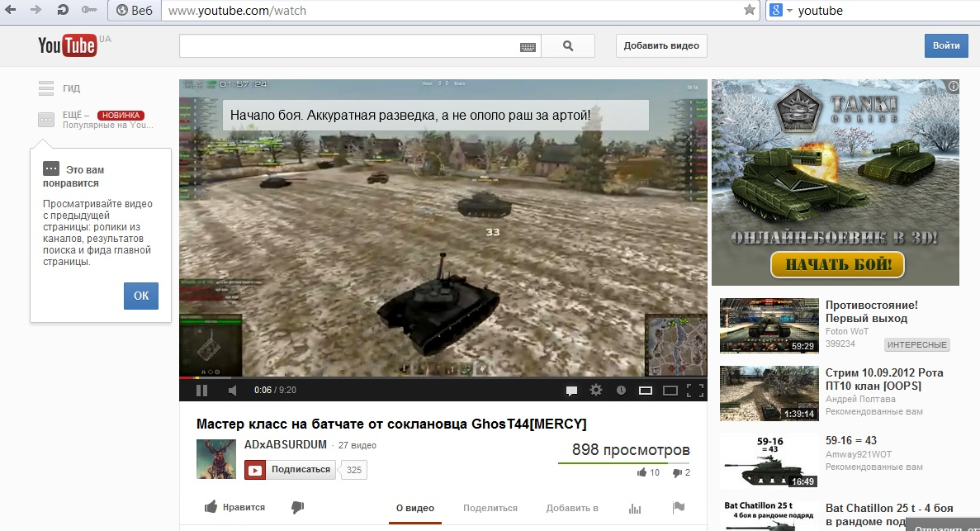
Task: Subscribe with the Подписаться button
Action: (290, 470)
